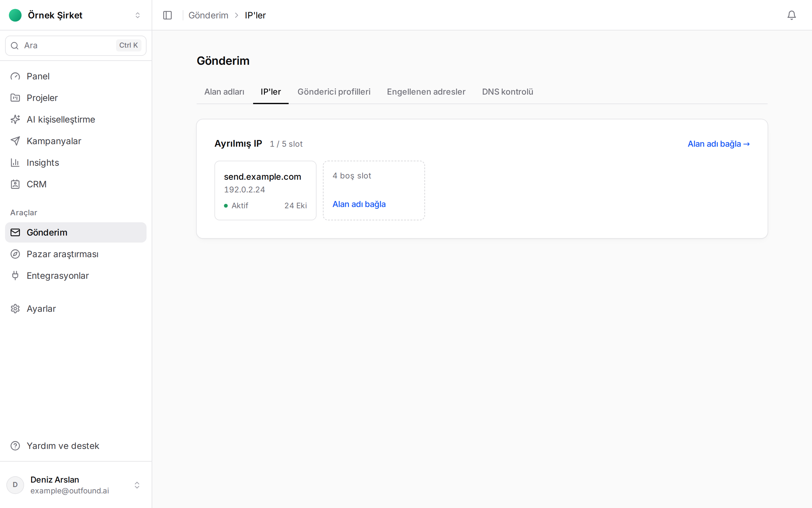
Task: Click example@outfound.ai email text
Action: [x=70, y=491]
